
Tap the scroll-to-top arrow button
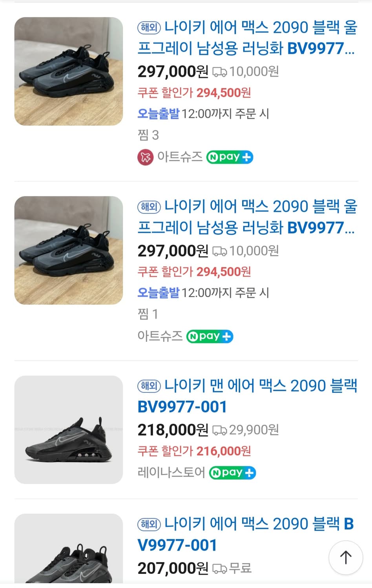click(345, 557)
